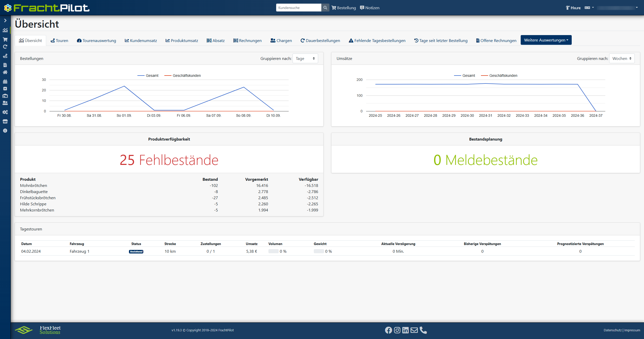Expand the Weitere Auswertungen dropdown
Image resolution: width=644 pixels, height=339 pixels.
(x=546, y=40)
